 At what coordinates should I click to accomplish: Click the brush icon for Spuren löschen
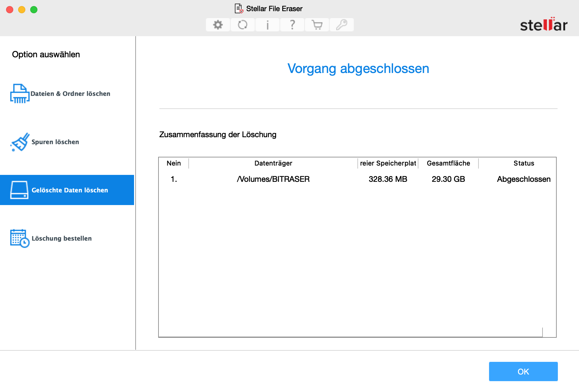click(x=20, y=142)
